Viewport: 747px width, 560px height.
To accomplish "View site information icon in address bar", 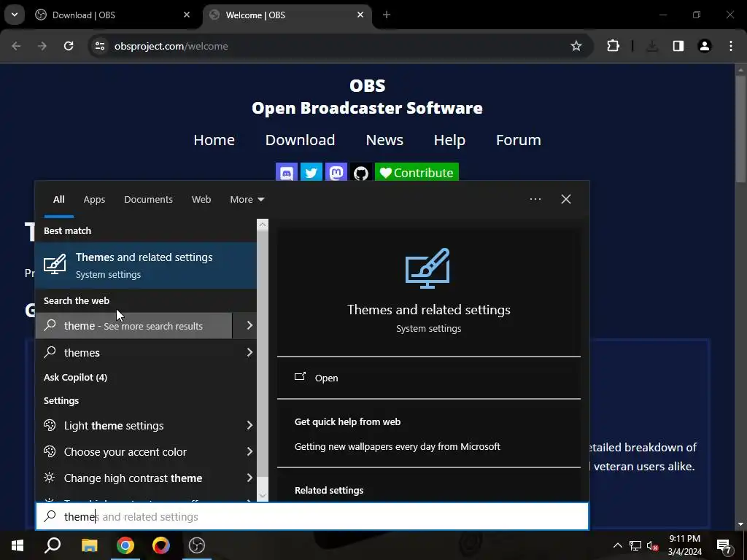I will pos(99,46).
